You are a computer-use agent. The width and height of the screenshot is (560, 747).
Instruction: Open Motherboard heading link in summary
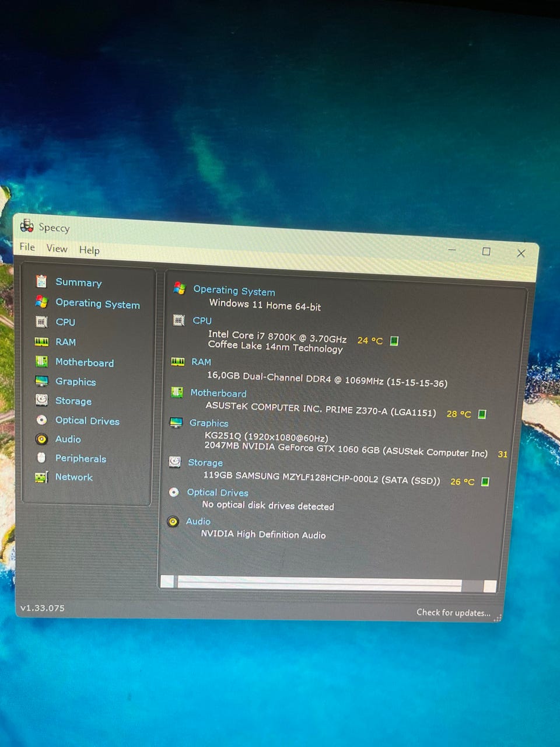[218, 393]
